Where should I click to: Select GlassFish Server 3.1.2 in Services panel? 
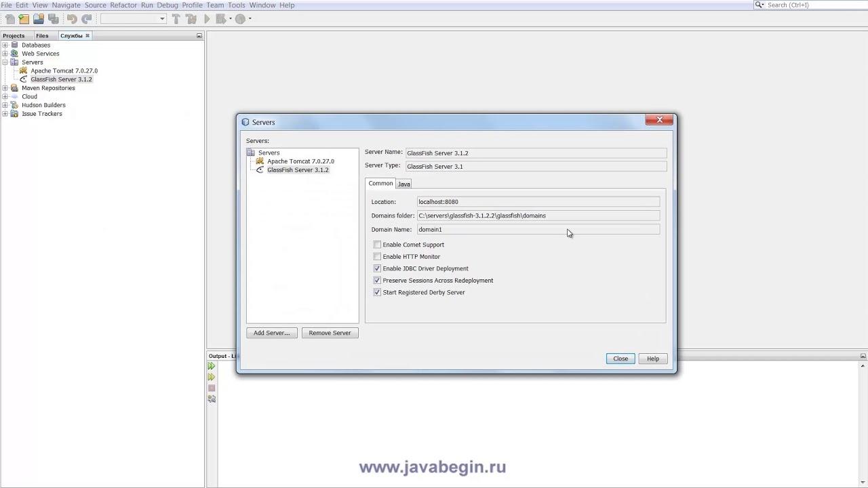(61, 79)
